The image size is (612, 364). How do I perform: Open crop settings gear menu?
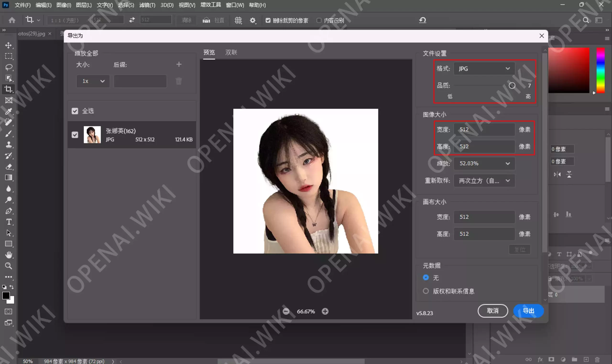tap(253, 20)
